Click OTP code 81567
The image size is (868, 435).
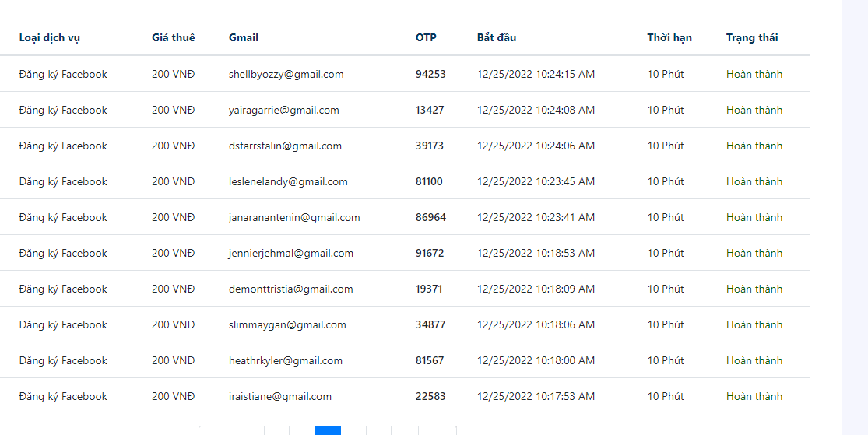[x=430, y=361]
